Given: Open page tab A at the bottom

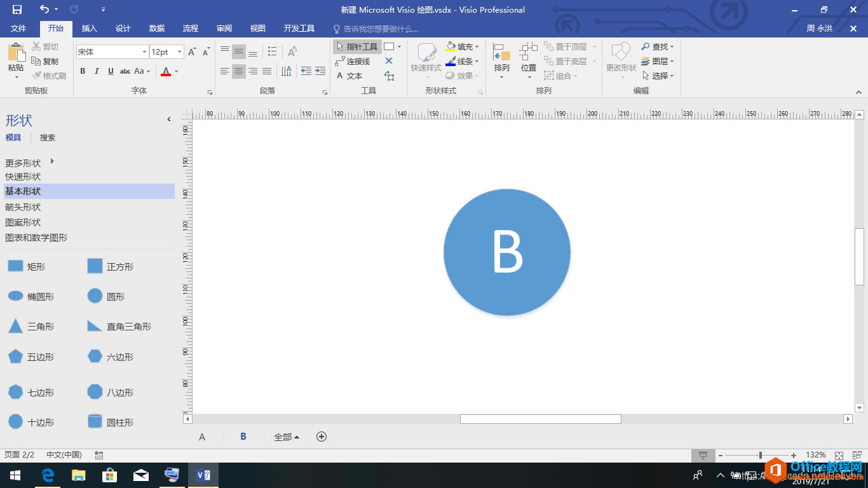Looking at the screenshot, I should click(x=202, y=437).
